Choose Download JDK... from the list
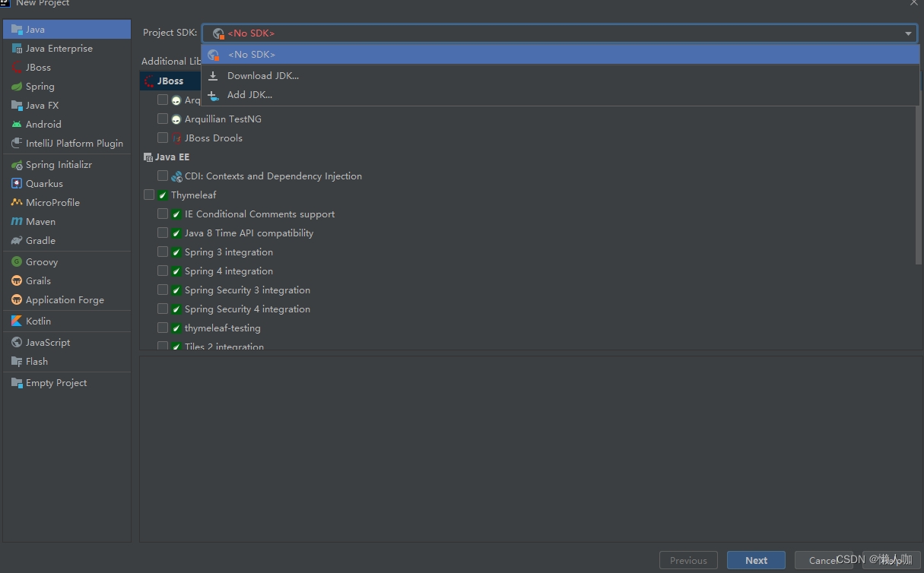The height and width of the screenshot is (573, 924). (x=560, y=76)
